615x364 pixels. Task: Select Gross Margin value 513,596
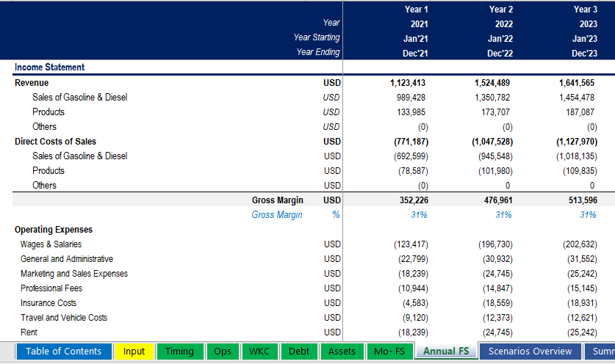(x=583, y=200)
